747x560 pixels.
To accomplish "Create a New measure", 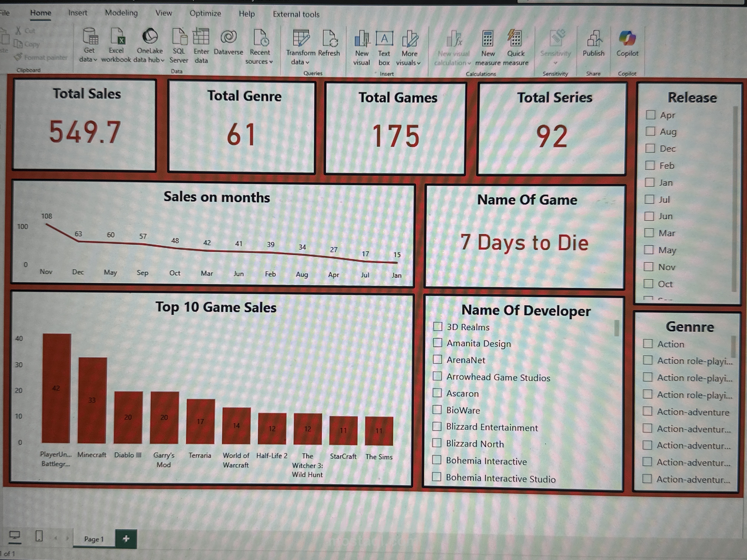I will click(x=488, y=48).
